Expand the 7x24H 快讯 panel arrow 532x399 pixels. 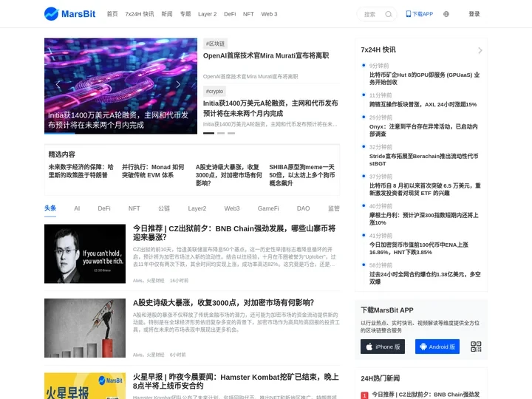(480, 50)
